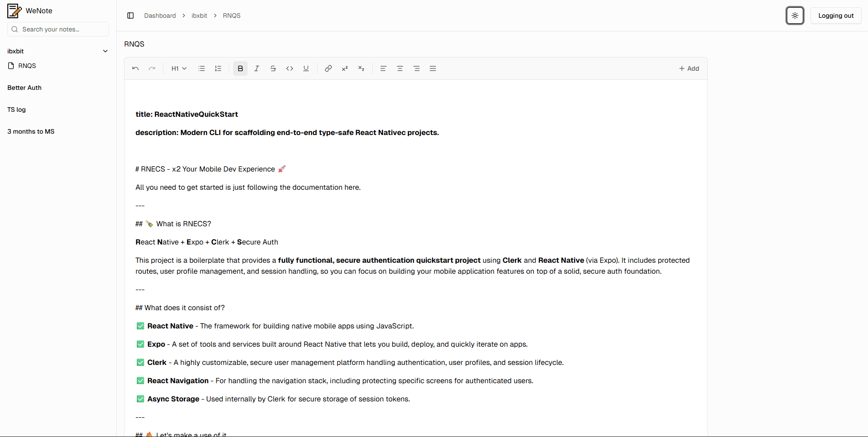Toggle bold formatting button

[240, 68]
